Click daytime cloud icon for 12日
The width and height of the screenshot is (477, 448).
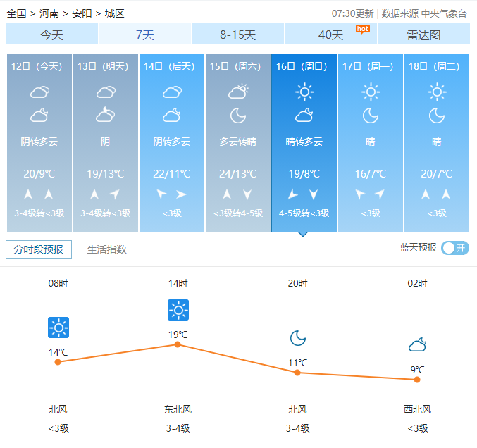[39, 92]
